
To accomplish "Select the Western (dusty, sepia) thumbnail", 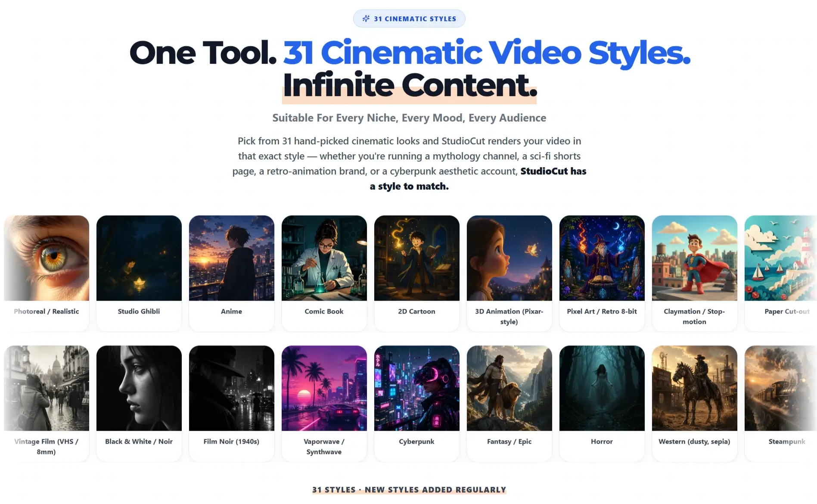I will pyautogui.click(x=695, y=388).
